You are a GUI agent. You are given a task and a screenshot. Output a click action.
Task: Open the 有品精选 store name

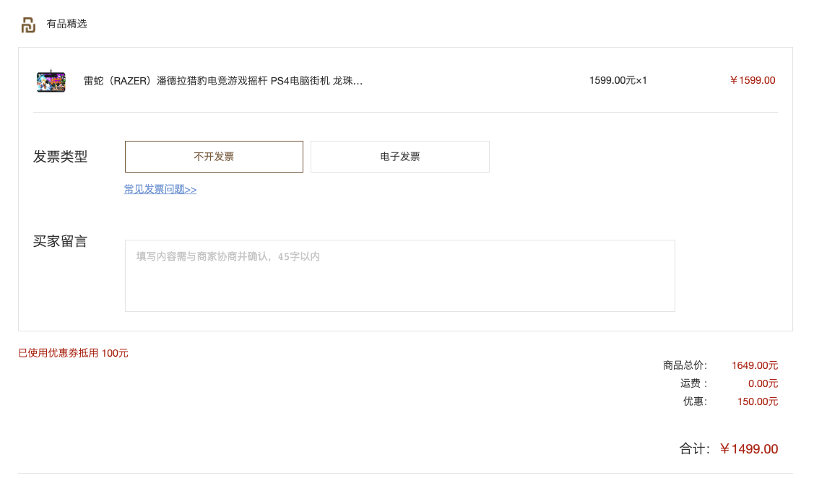click(66, 24)
